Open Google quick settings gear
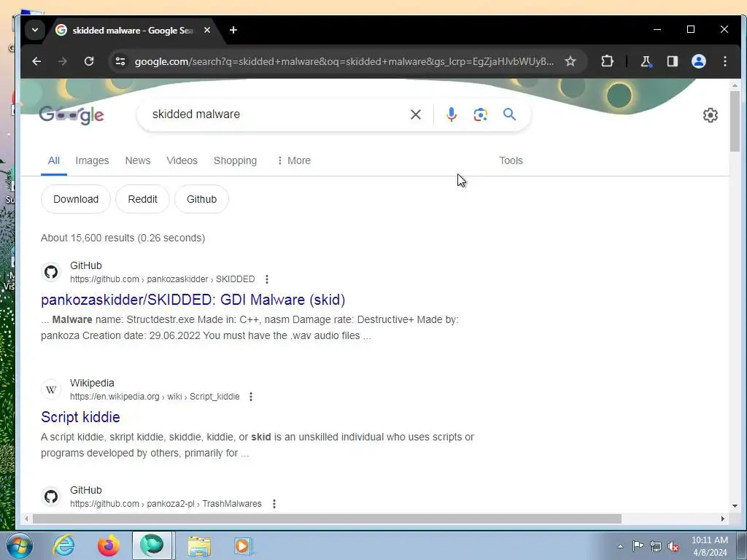 click(710, 114)
